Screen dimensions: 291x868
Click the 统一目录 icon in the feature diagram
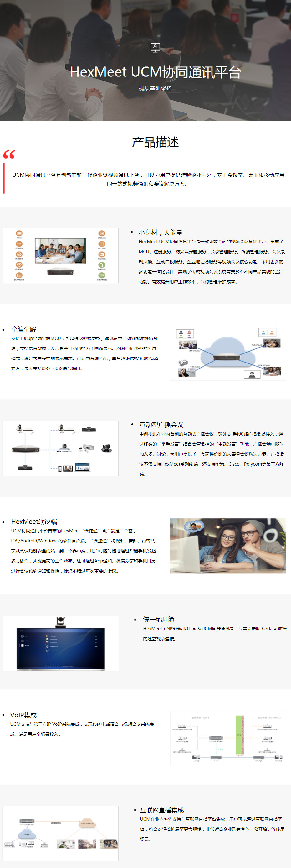pyautogui.click(x=102, y=243)
